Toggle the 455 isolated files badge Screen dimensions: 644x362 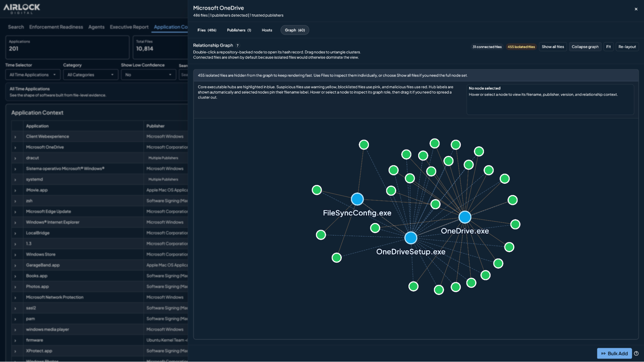[521, 47]
